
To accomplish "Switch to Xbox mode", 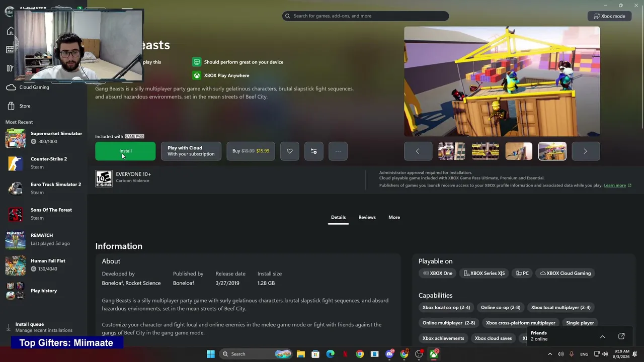I will 609,16.
